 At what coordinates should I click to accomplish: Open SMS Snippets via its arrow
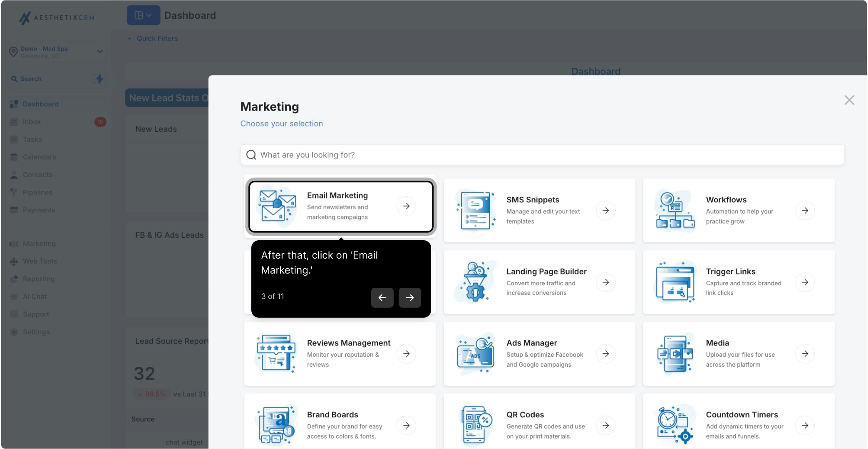click(606, 211)
